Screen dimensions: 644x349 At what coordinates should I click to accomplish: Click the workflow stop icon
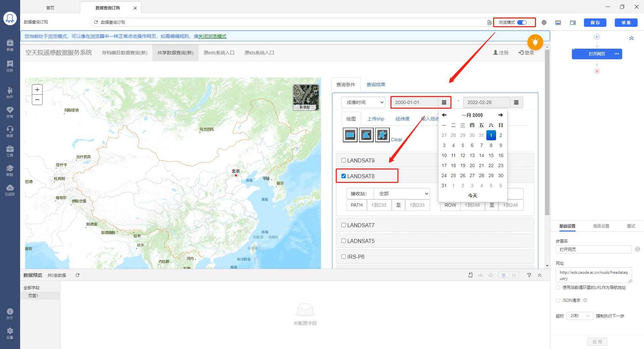597,71
